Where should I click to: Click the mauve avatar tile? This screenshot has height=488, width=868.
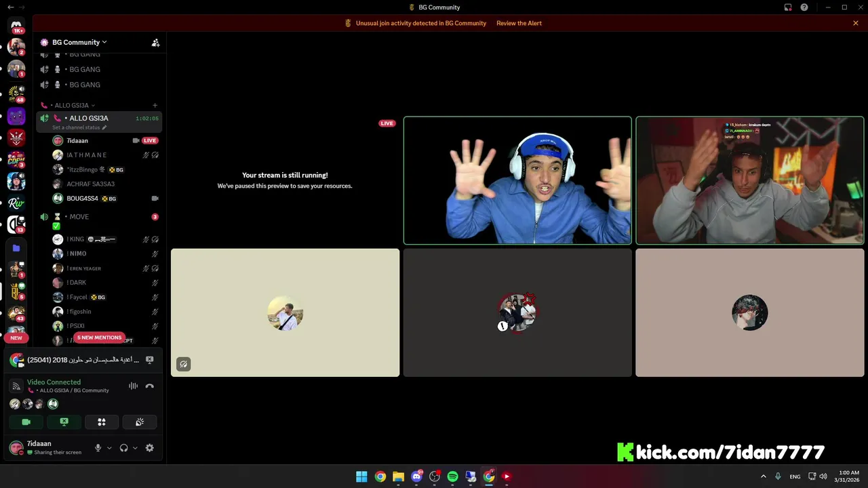point(750,312)
